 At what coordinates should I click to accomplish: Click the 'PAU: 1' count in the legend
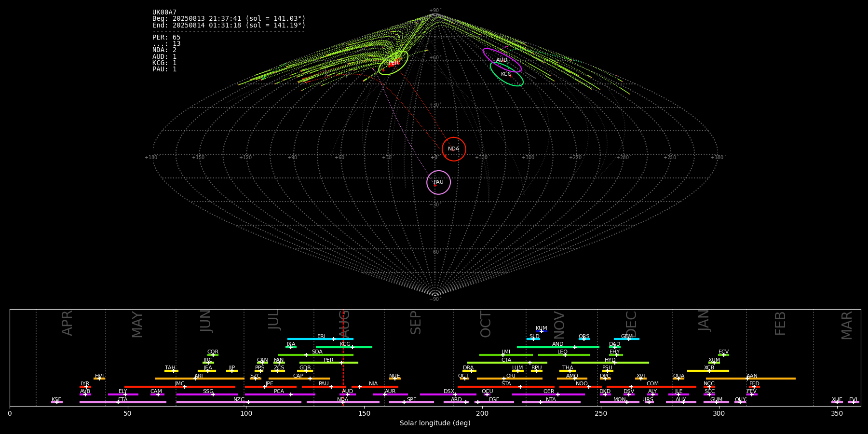point(164,69)
